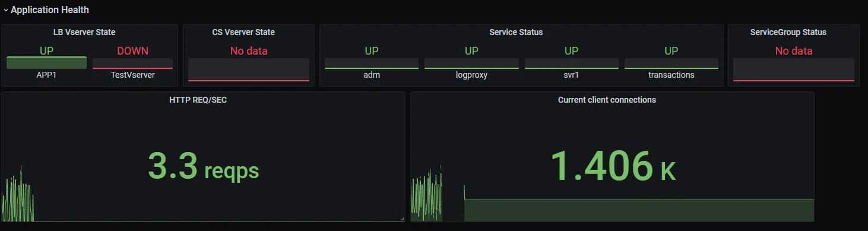Select the logproxy service label
Image resolution: width=868 pixels, height=231 pixels.
[x=471, y=75]
